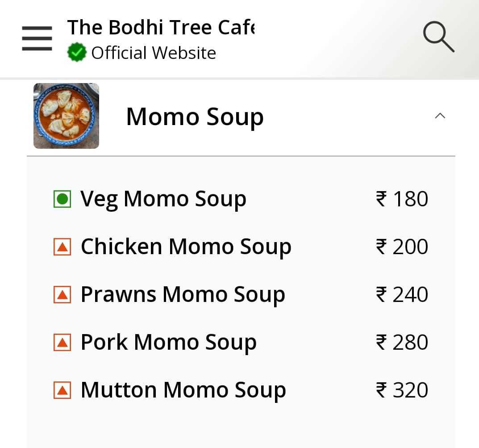Click the Prawns Momo Soup entry

tap(183, 294)
